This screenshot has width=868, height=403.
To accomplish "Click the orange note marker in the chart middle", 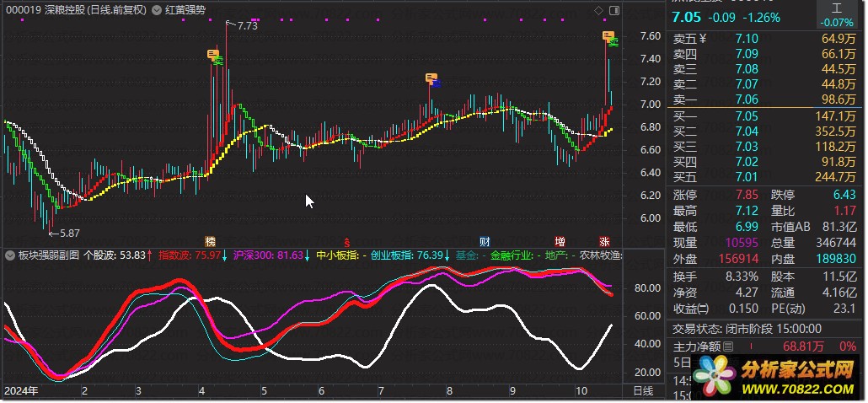I will coord(431,78).
